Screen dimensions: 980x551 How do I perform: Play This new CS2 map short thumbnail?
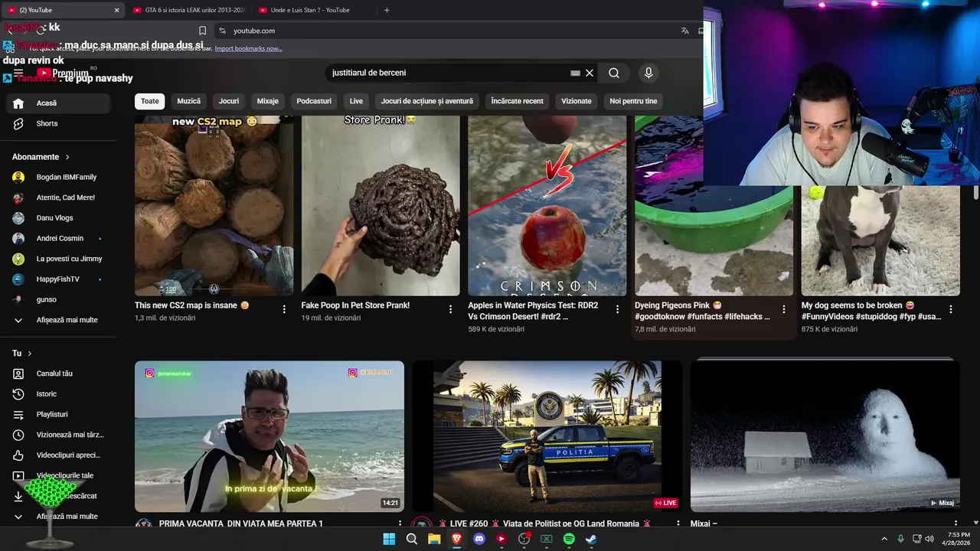(x=214, y=206)
